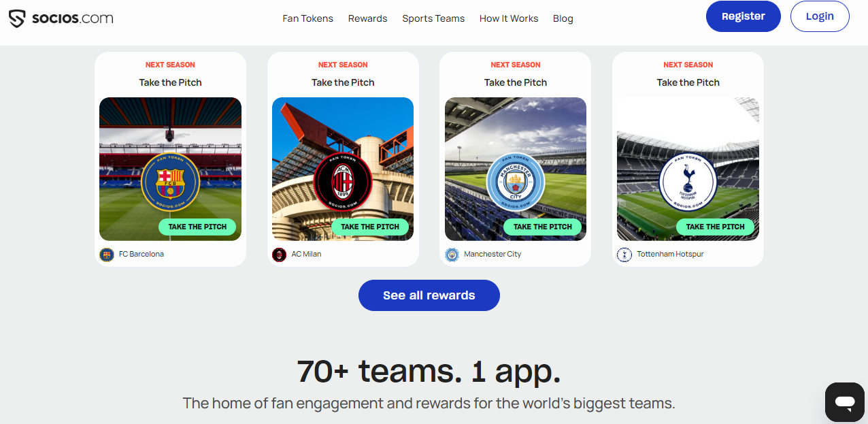Click the Tottenham Hotspur team name link
Screen dimensions: 868x424
coord(670,254)
